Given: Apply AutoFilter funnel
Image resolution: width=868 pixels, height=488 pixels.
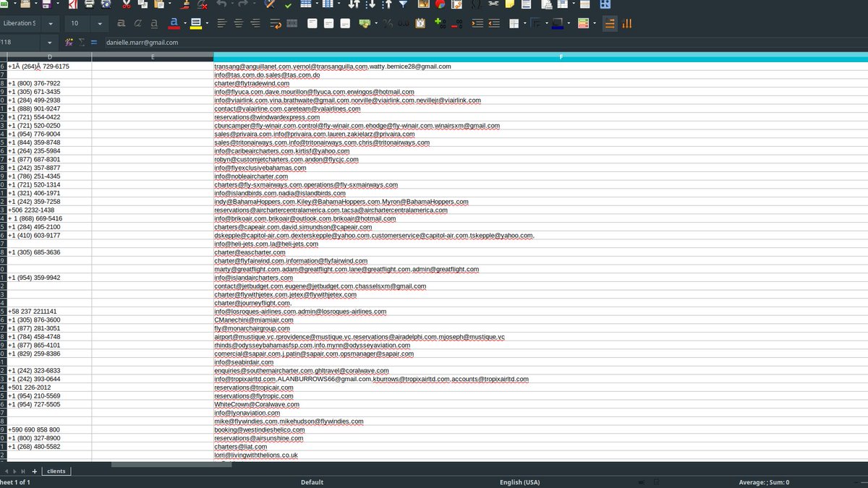Looking at the screenshot, I should [x=403, y=4].
